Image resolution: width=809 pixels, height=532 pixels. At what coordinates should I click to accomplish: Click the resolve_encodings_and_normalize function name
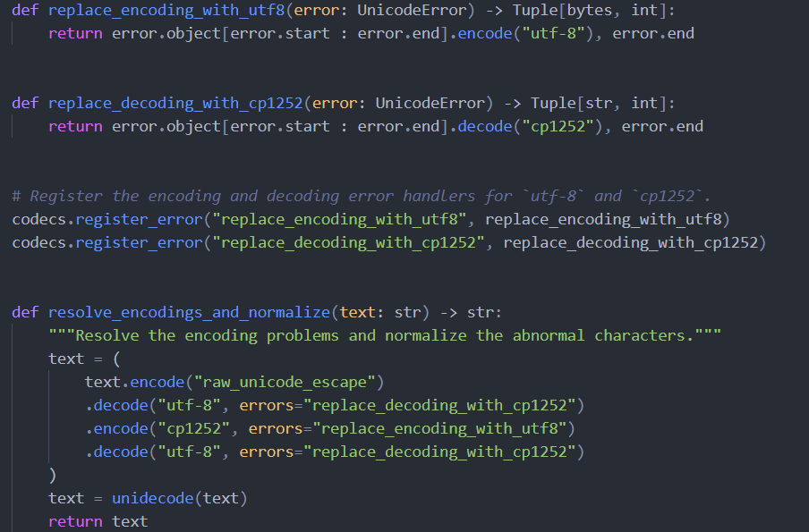(x=189, y=312)
